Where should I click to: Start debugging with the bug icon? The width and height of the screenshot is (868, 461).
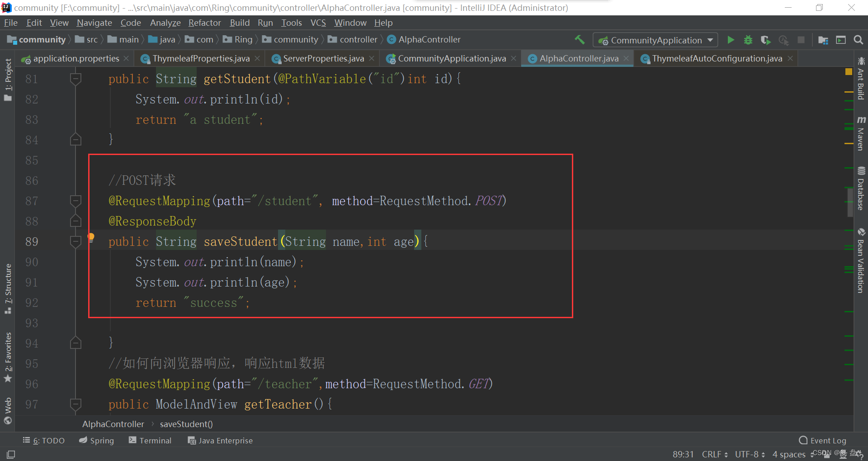coord(748,40)
